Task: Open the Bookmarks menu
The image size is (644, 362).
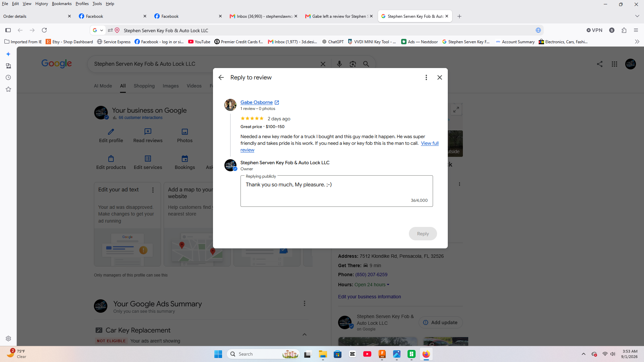Action: tap(62, 4)
